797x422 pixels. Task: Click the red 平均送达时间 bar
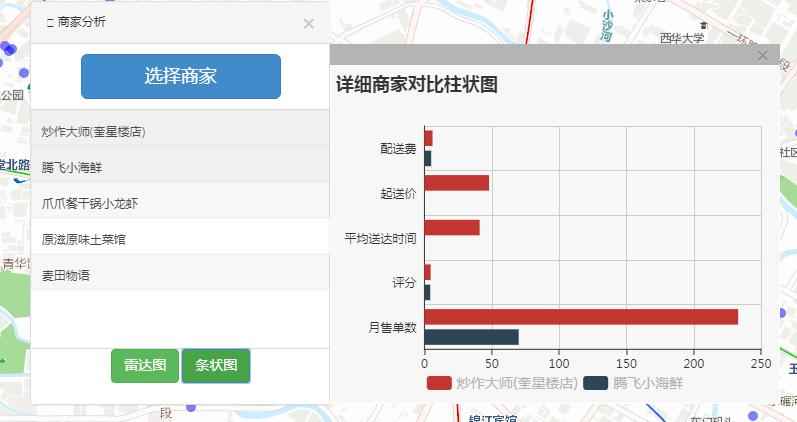coord(452,228)
